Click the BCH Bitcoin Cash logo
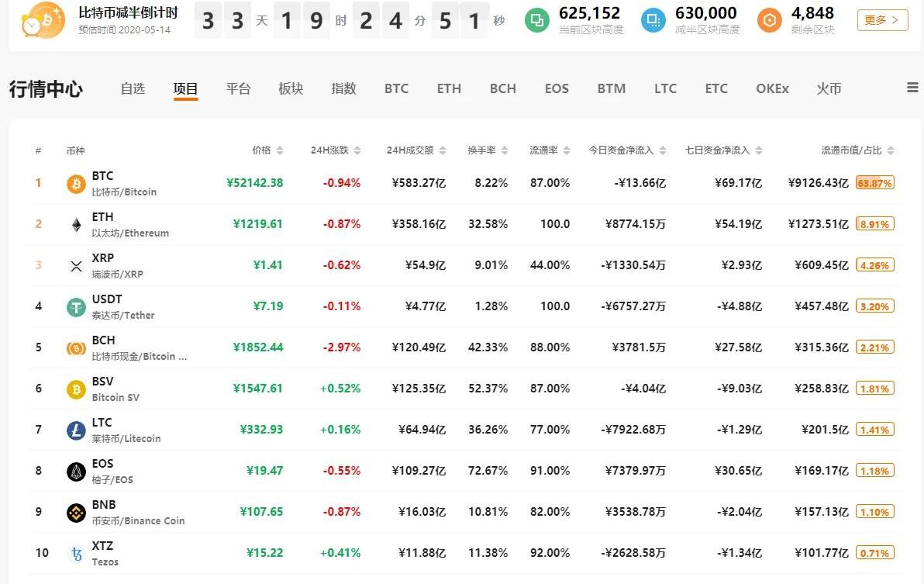The height and width of the screenshot is (584, 924). [76, 348]
